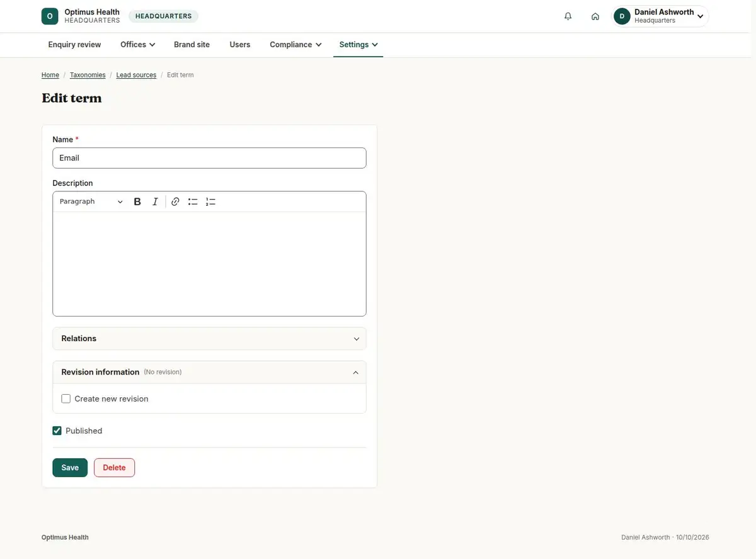This screenshot has height=559, width=756.
Task: Open the Compliance dropdown menu
Action: [x=295, y=45]
